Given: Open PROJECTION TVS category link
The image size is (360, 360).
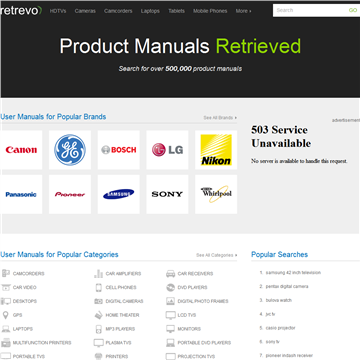Looking at the screenshot, I should pyautogui.click(x=196, y=357).
